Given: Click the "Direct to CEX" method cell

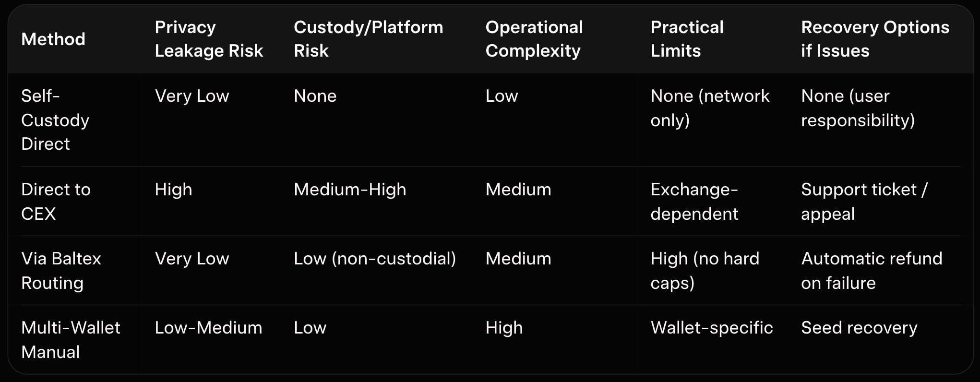Looking at the screenshot, I should click(x=56, y=202).
